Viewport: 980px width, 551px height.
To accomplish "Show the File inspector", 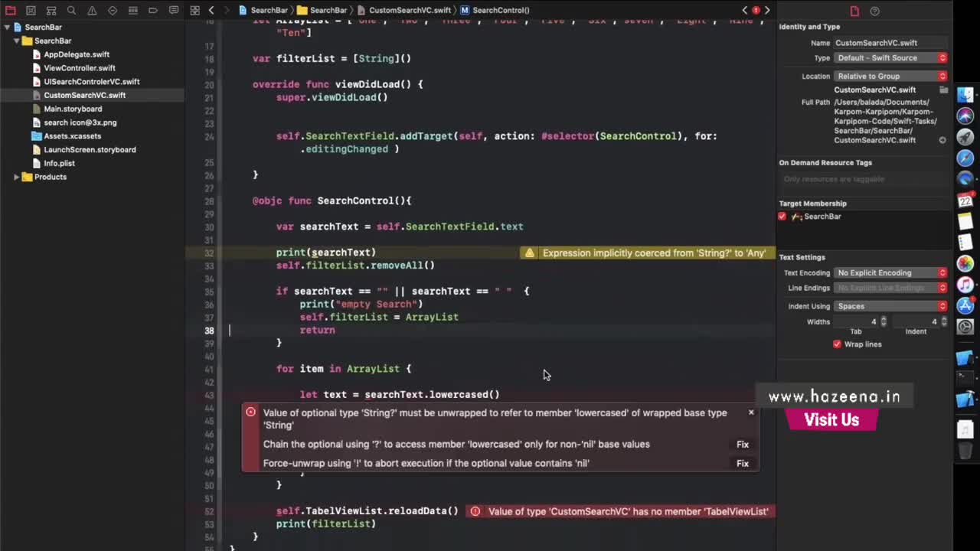I will (x=854, y=11).
